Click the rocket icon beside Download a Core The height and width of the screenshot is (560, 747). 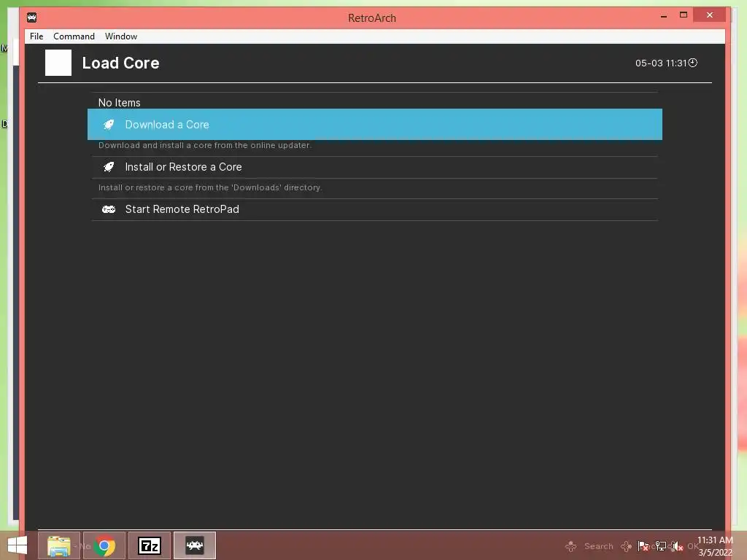click(x=109, y=125)
